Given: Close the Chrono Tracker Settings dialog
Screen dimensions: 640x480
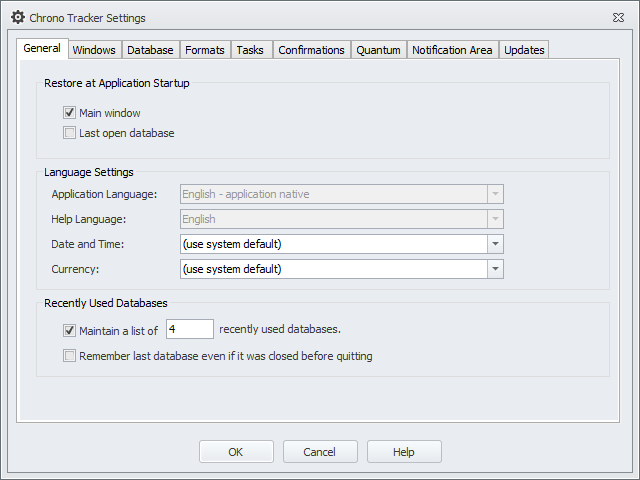Looking at the screenshot, I should pos(618,18).
